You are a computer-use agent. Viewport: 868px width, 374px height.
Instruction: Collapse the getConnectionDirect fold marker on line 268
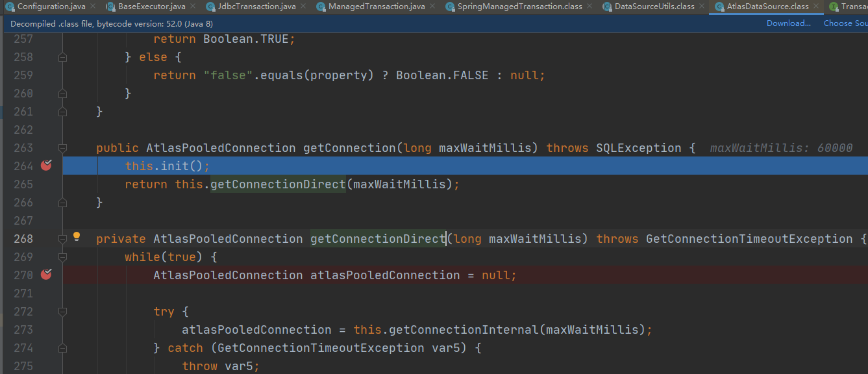pyautogui.click(x=62, y=239)
